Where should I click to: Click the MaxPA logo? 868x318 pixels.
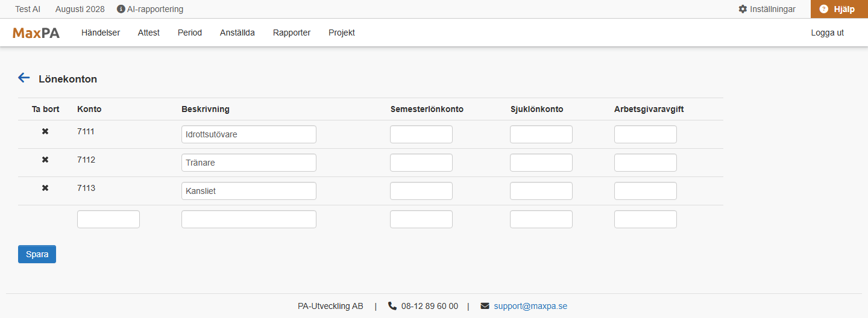pyautogui.click(x=36, y=33)
